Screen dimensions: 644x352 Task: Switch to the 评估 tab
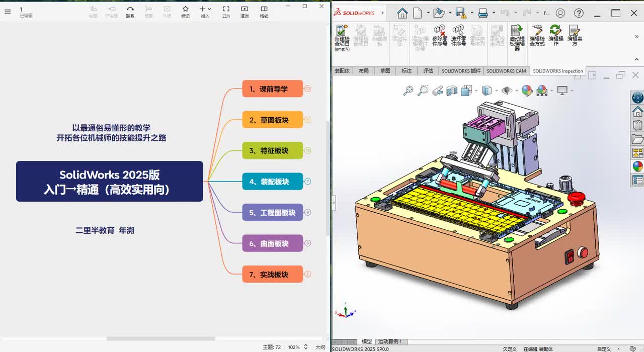pyautogui.click(x=428, y=71)
